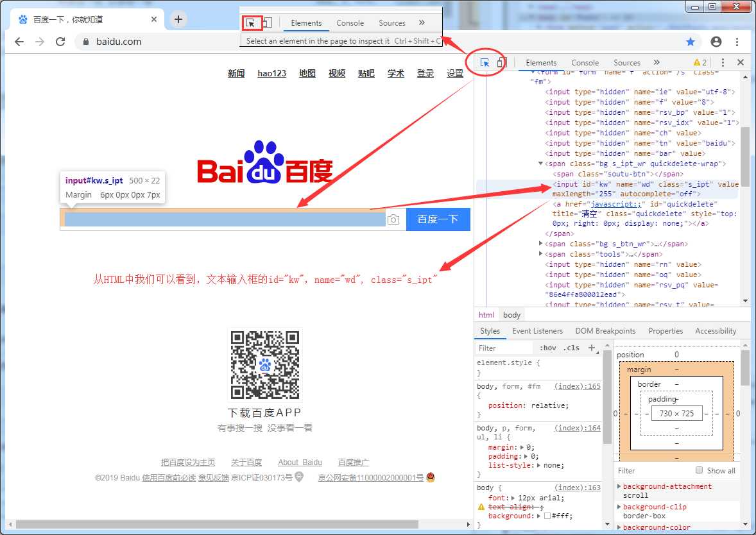Select body in the DOM breadcrumb
The height and width of the screenshot is (535, 756).
511,315
